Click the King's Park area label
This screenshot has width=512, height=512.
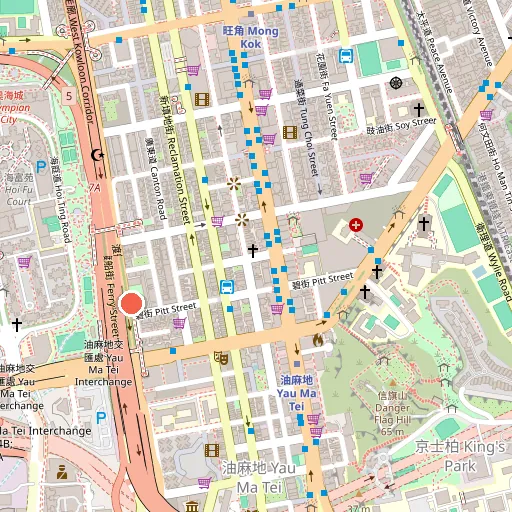point(460,456)
